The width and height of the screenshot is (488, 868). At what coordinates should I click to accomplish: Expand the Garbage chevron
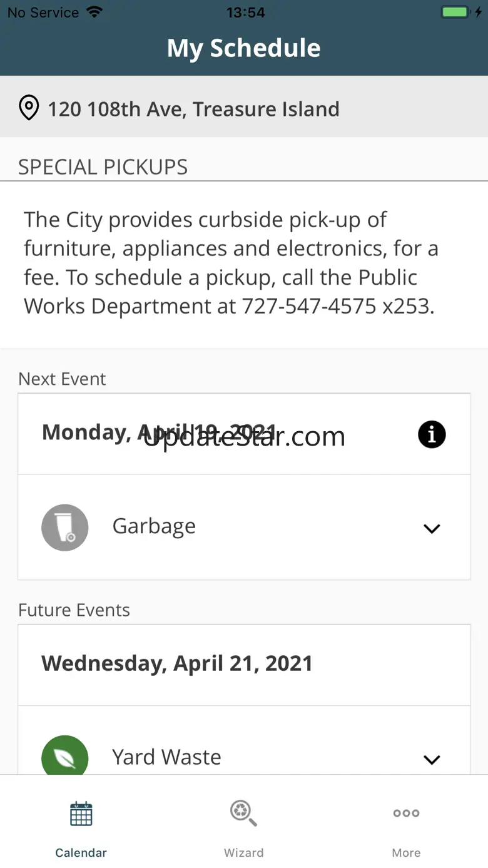(x=432, y=529)
